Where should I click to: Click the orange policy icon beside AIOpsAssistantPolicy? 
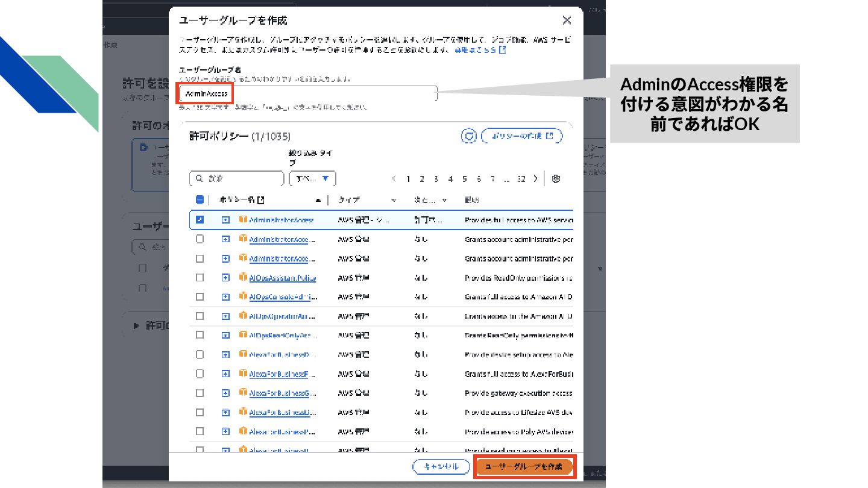[x=244, y=277]
